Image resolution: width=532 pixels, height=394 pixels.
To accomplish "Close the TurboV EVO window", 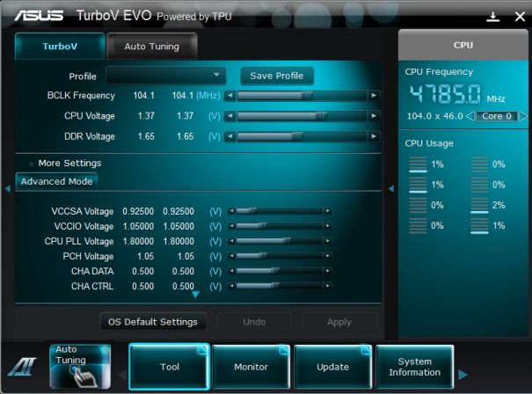I will pos(520,17).
